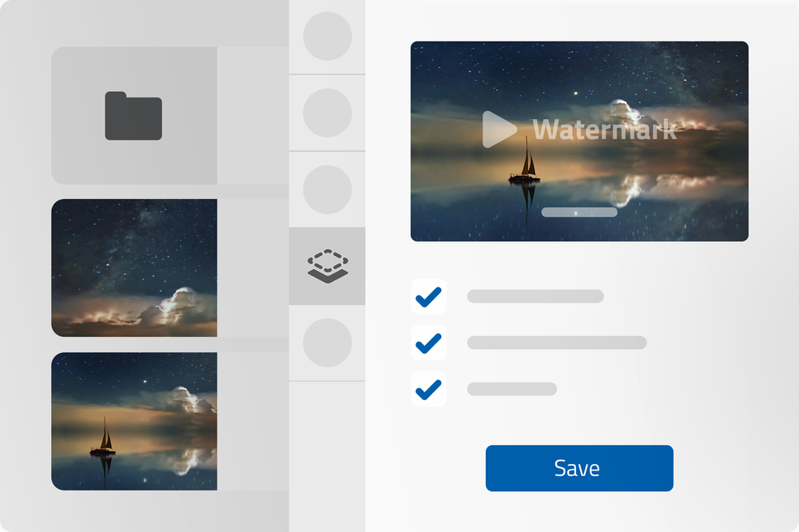Select the starry sky thumbnail with clouds
Viewport: 799px width, 532px height.
(134, 268)
